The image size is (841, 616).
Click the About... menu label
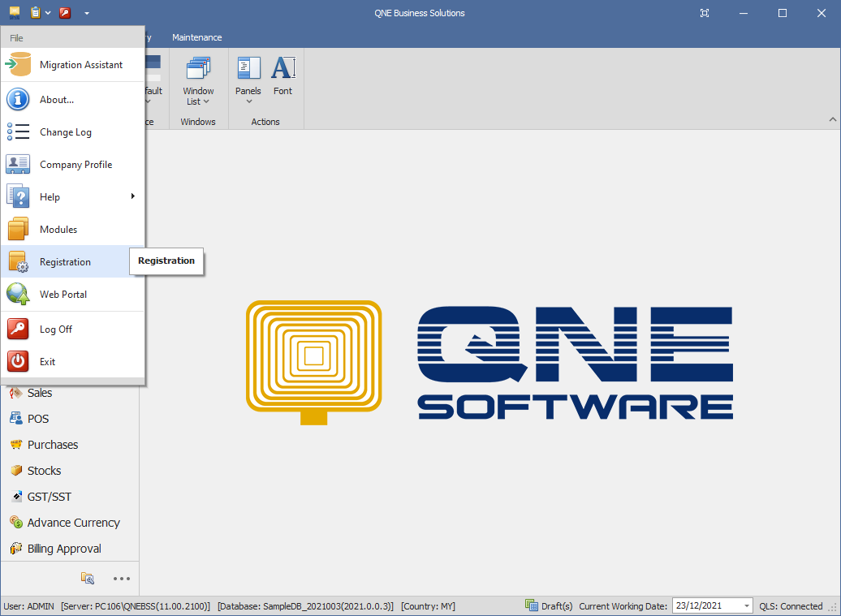(x=57, y=100)
